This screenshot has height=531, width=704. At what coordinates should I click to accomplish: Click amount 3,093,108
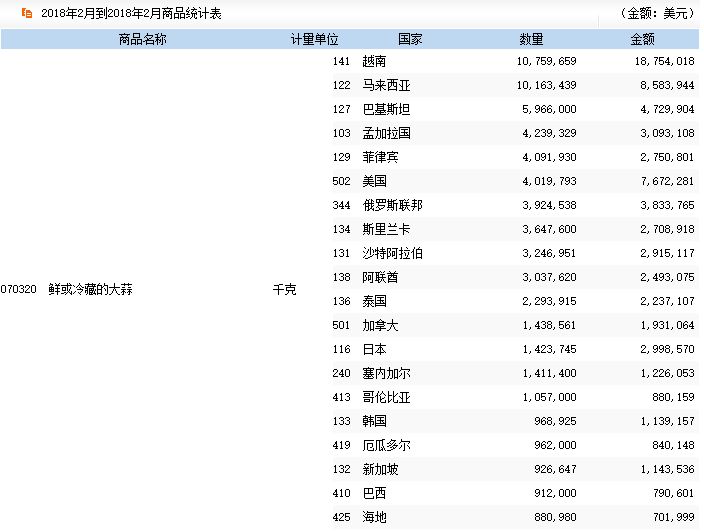(x=668, y=133)
